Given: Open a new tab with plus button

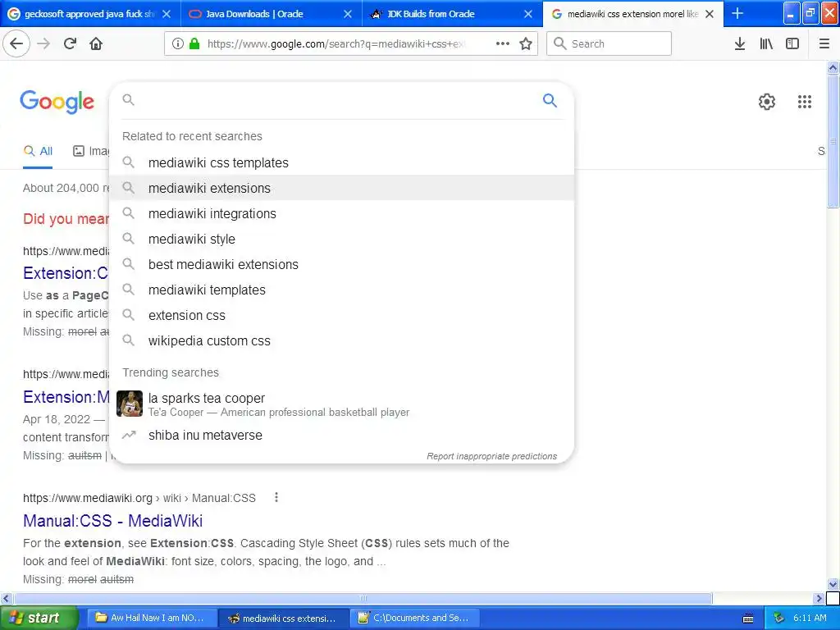Looking at the screenshot, I should [737, 14].
